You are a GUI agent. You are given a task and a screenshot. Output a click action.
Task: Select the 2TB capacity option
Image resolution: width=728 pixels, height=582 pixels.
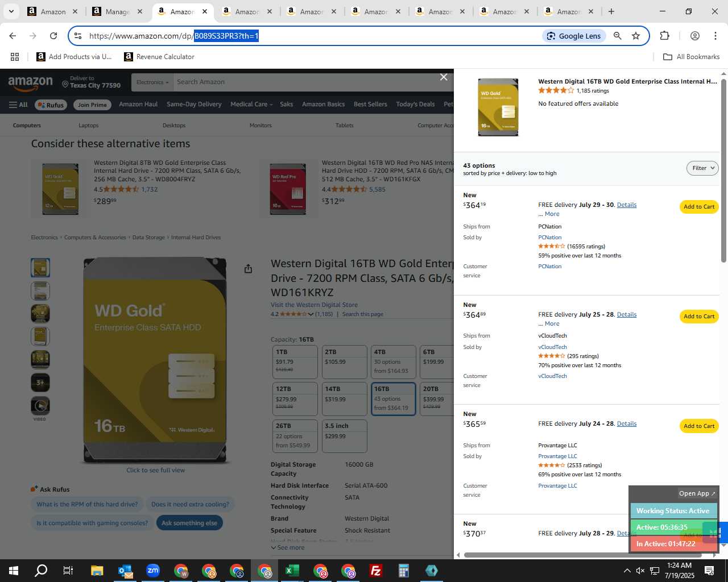345,362
